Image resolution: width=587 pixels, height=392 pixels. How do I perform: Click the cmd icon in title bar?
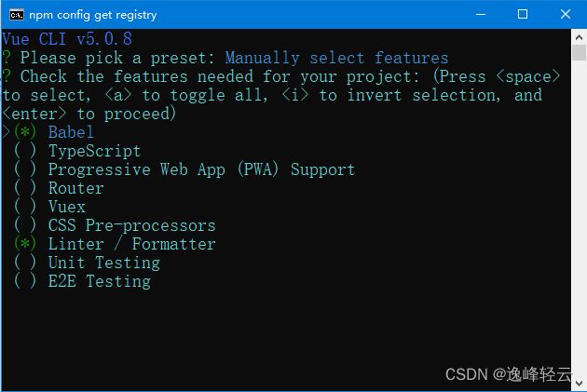17,15
